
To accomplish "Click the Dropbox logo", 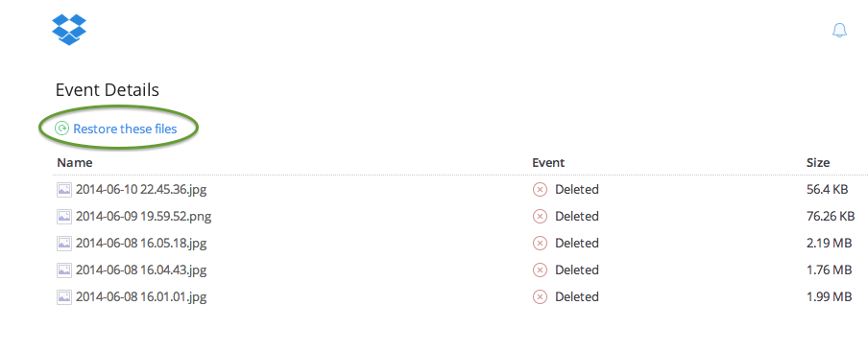I will pyautogui.click(x=69, y=30).
